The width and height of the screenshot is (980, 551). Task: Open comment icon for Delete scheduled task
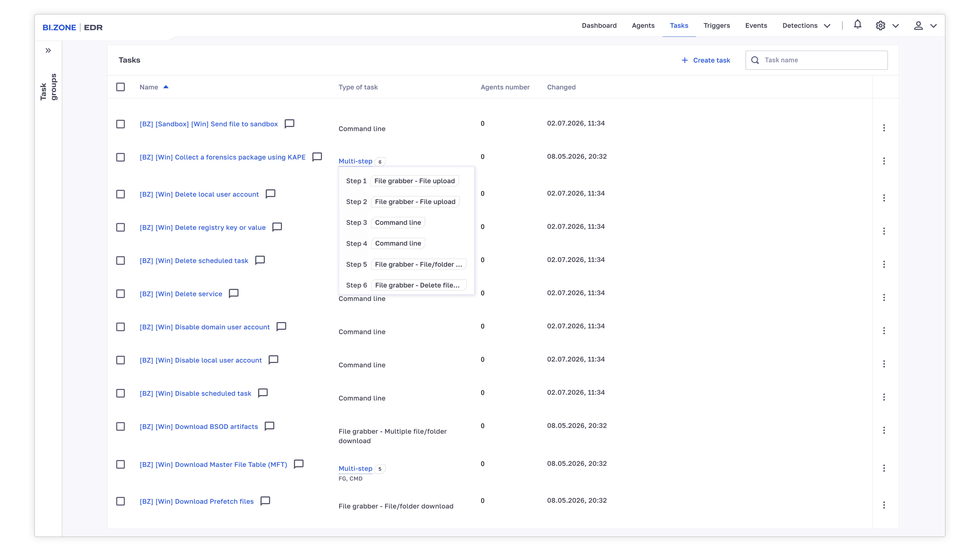(260, 260)
